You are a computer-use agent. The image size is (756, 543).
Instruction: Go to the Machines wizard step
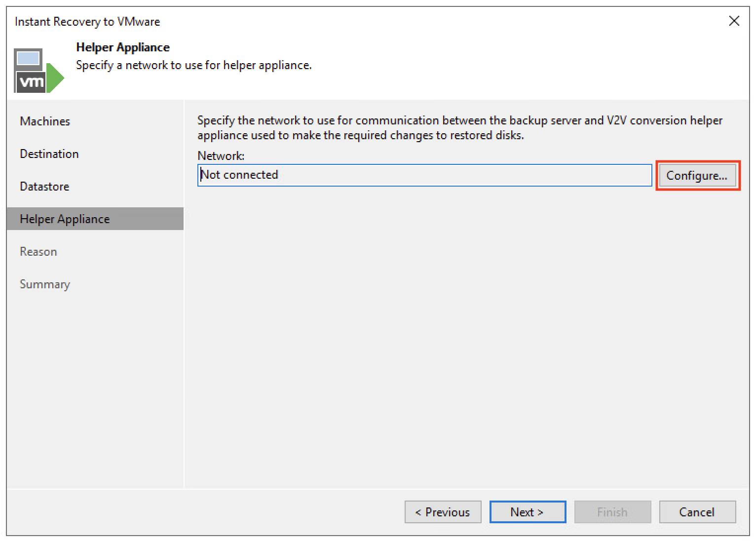45,121
